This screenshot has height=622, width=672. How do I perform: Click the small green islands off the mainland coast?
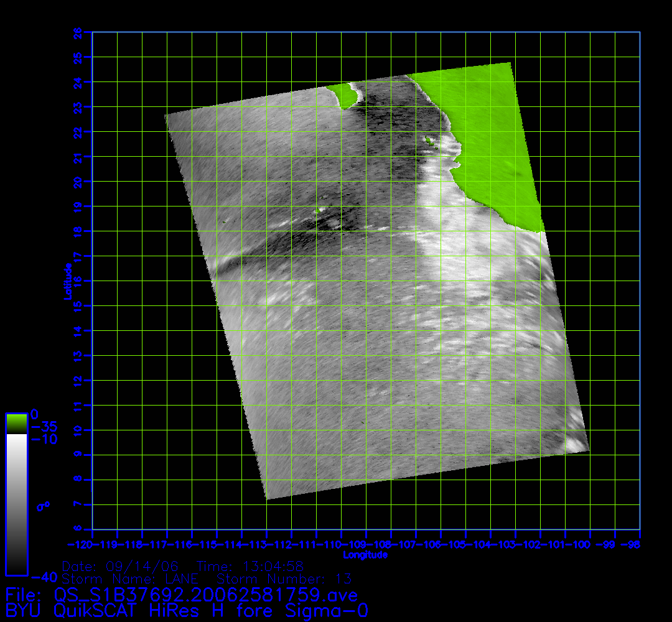coord(429,141)
